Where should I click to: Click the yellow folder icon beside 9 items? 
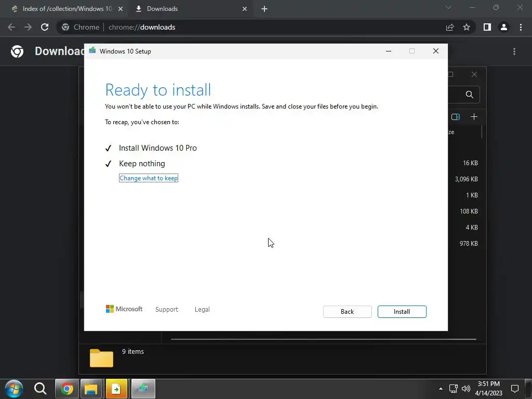pos(101,358)
